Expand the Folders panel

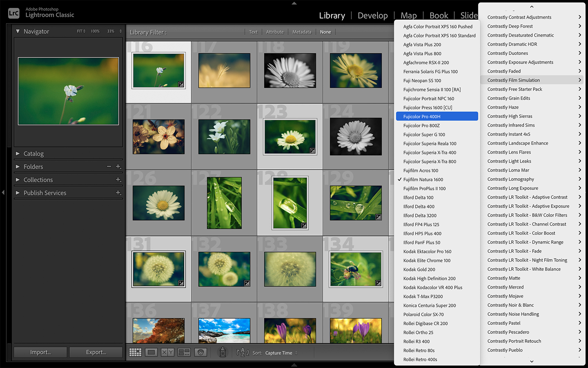pos(18,167)
